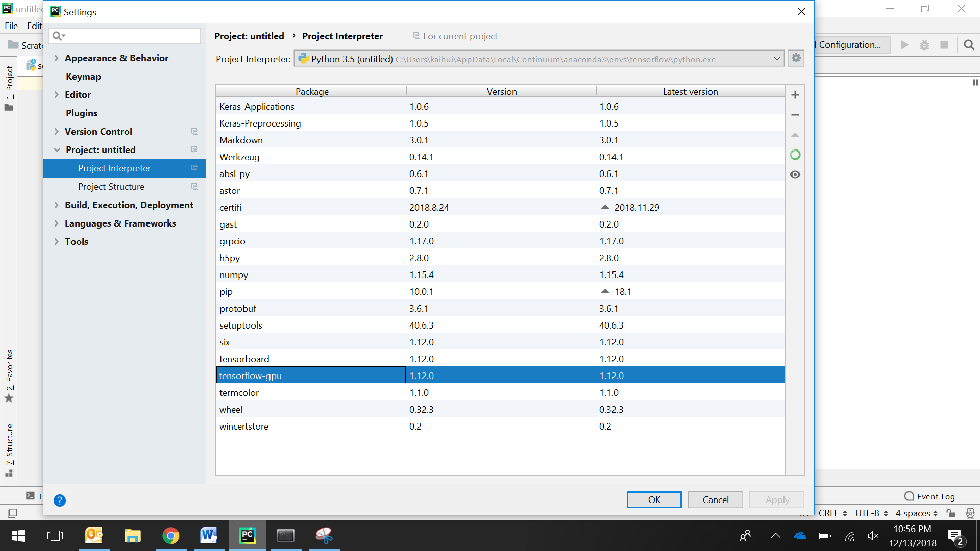This screenshot has height=551, width=980.
Task: Open Microsoft Word from taskbar
Action: (x=209, y=536)
